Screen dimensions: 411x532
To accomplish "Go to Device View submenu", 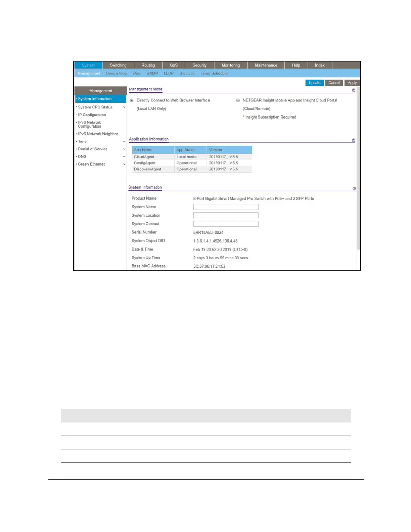I will click(117, 73).
